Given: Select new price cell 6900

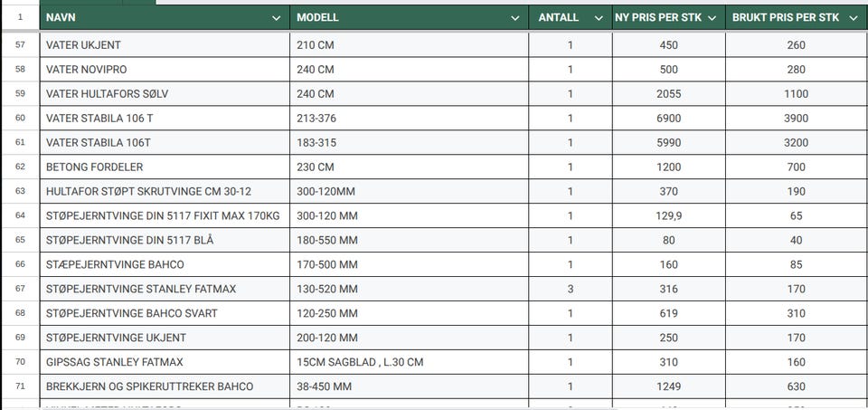Looking at the screenshot, I should point(669,118).
